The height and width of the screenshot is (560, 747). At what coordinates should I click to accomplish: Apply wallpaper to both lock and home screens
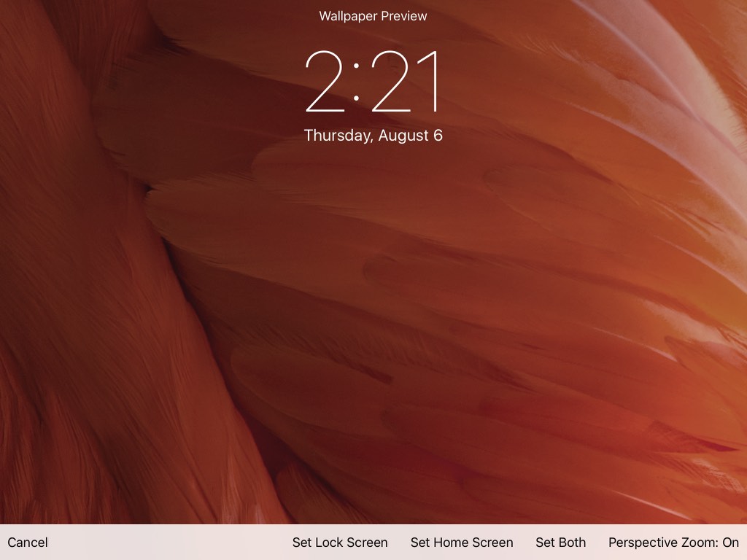coord(560,542)
